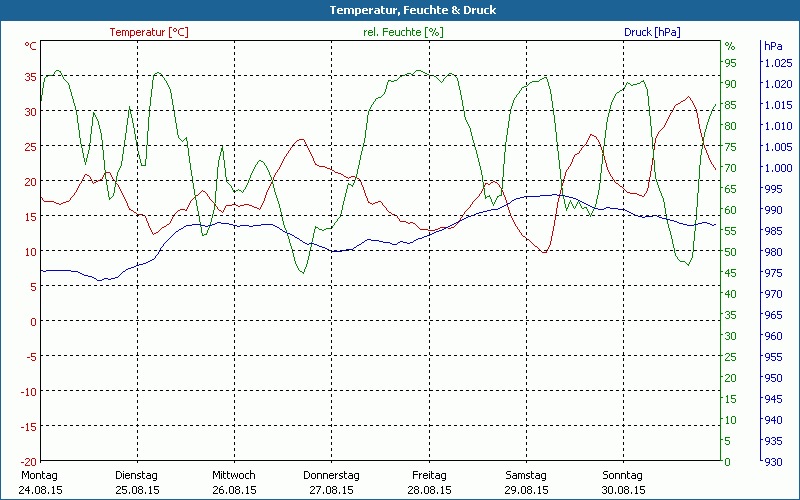
Task: Click the "Samstag" day label
Action: [x=526, y=475]
